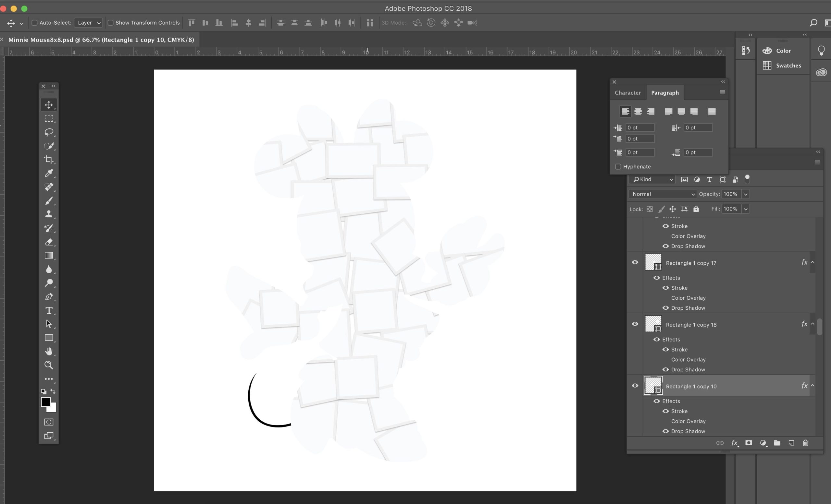Open the search magnifier icon
This screenshot has width=831, height=504.
coord(813,23)
